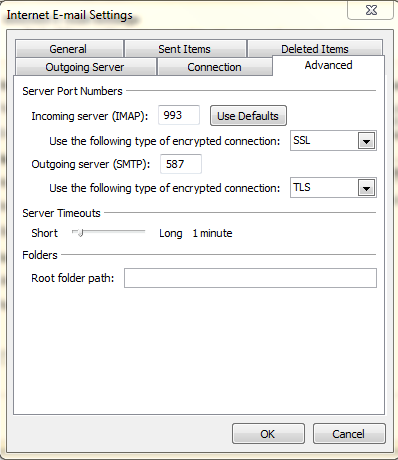Go to the Connection tab

(x=214, y=67)
